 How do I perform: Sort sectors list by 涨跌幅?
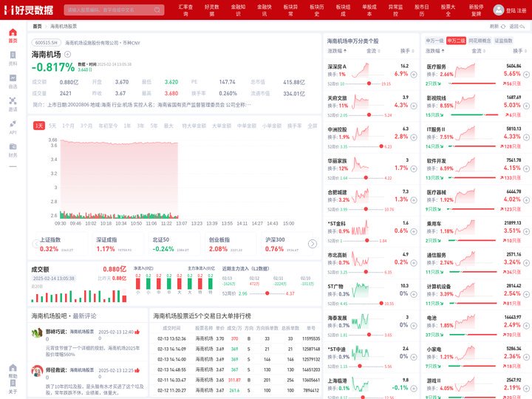(x=435, y=51)
